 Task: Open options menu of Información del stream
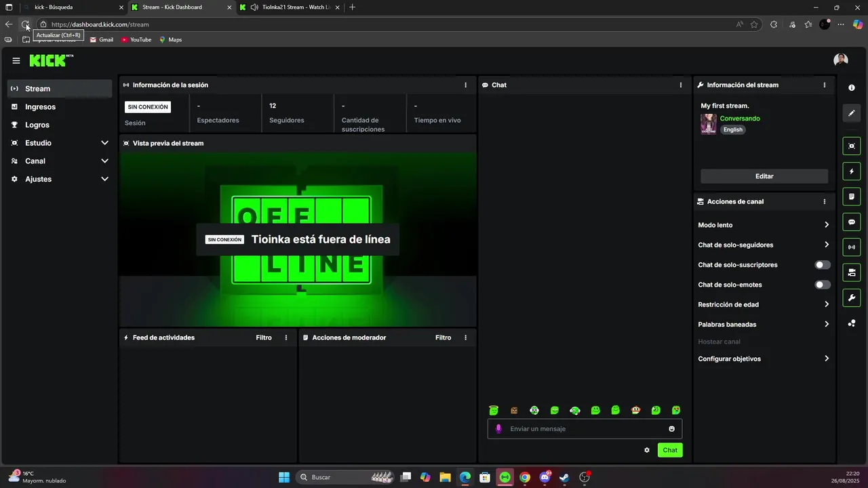[825, 85]
